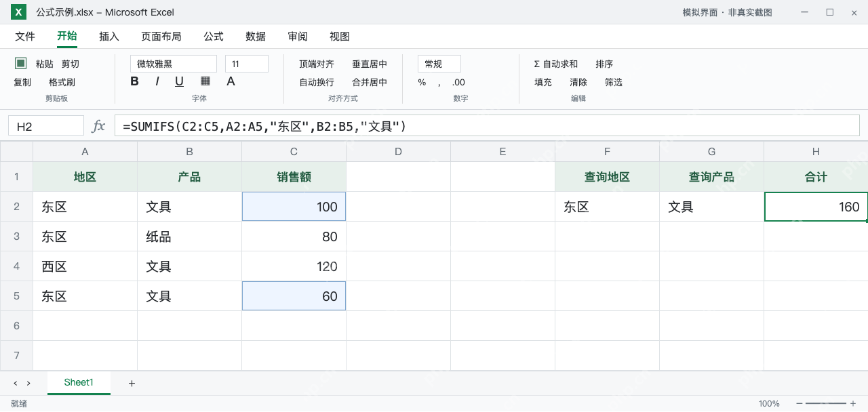Apply italic formatting with I
This screenshot has height=412, width=868.
pyautogui.click(x=157, y=81)
